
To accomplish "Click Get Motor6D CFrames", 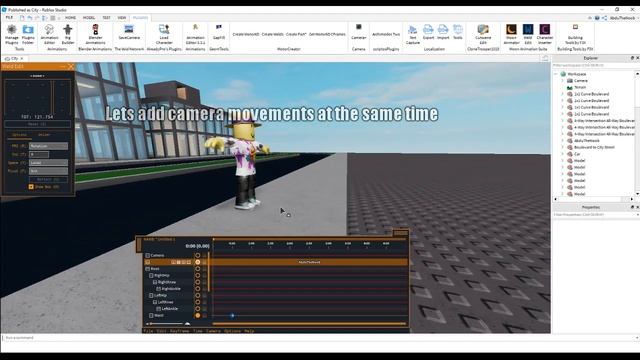I will 327,34.
